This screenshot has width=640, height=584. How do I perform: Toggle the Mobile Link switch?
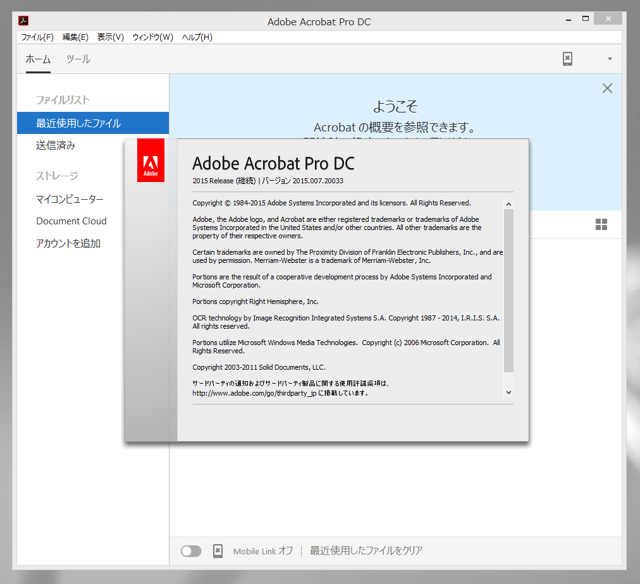[191, 551]
